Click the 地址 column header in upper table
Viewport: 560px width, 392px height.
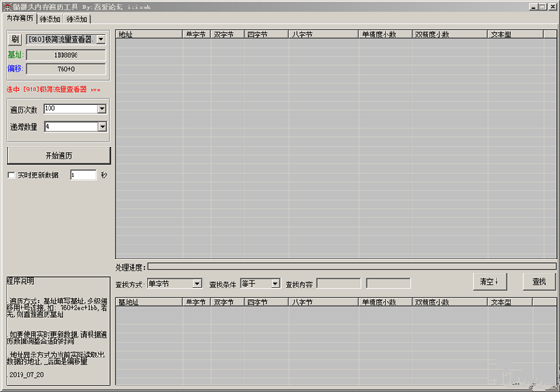coord(148,35)
